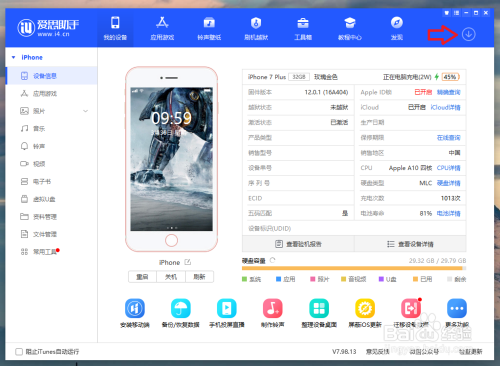Click 意见反馈 in the footer
This screenshot has height=366, width=500.
[377, 352]
